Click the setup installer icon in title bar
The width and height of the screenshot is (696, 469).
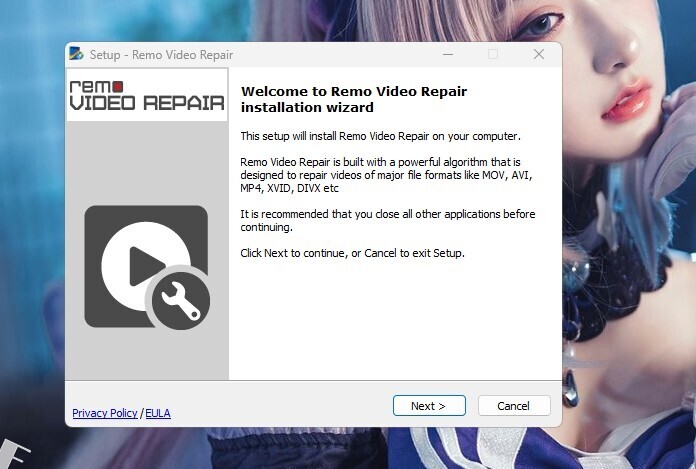(77, 55)
